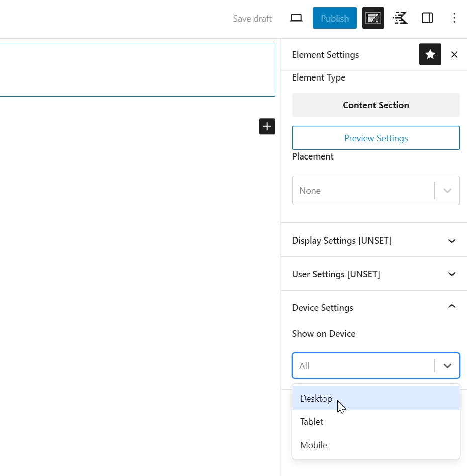Open the Element Settings sidebar icon
Viewport: 467px width, 476px height.
point(373,18)
